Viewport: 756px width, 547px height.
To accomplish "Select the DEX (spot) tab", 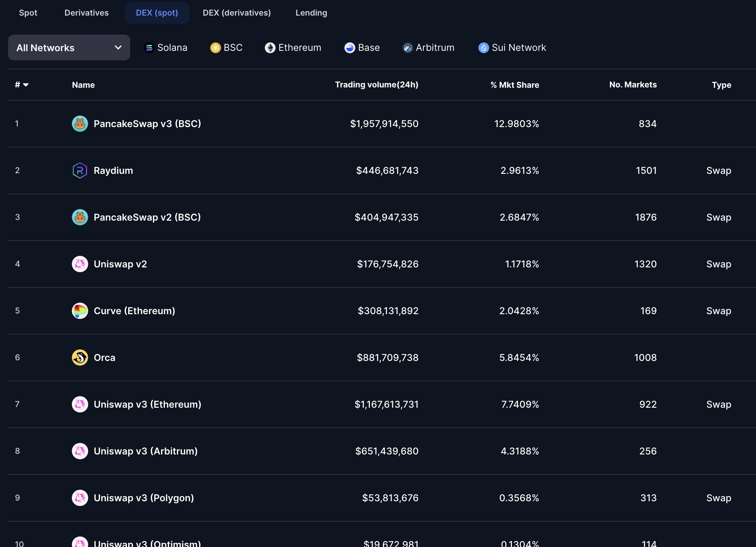I will (157, 13).
